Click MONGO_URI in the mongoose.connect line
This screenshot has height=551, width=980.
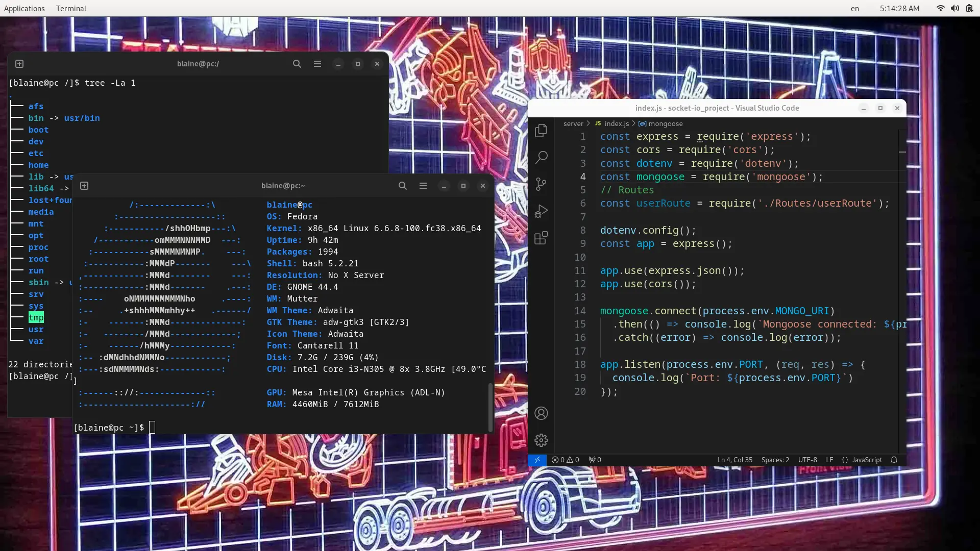point(802,311)
